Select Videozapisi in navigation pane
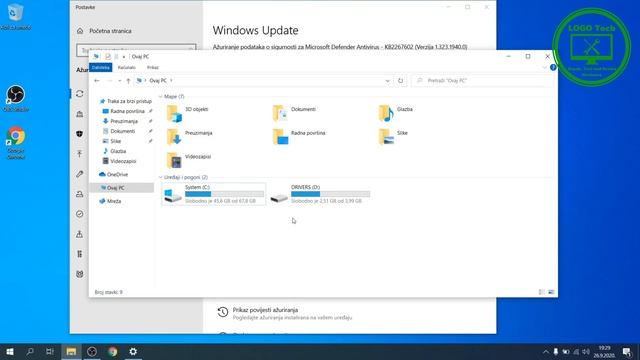Viewport: 640px width, 360px height. pos(120,161)
